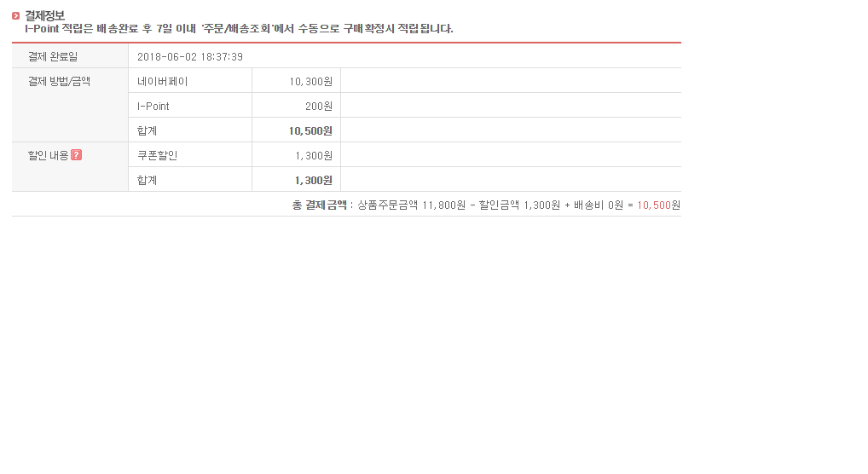Select the bold 10,500원 payment total cell

310,130
